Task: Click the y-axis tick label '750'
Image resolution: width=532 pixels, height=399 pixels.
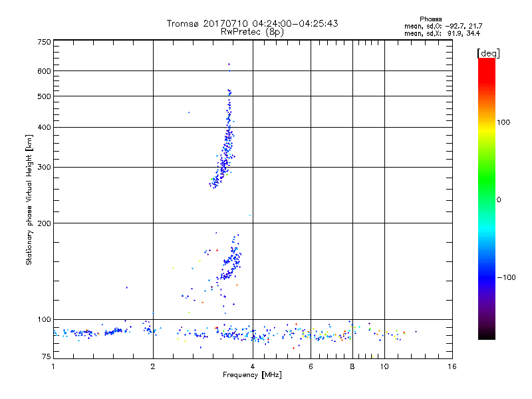Action: (x=44, y=42)
